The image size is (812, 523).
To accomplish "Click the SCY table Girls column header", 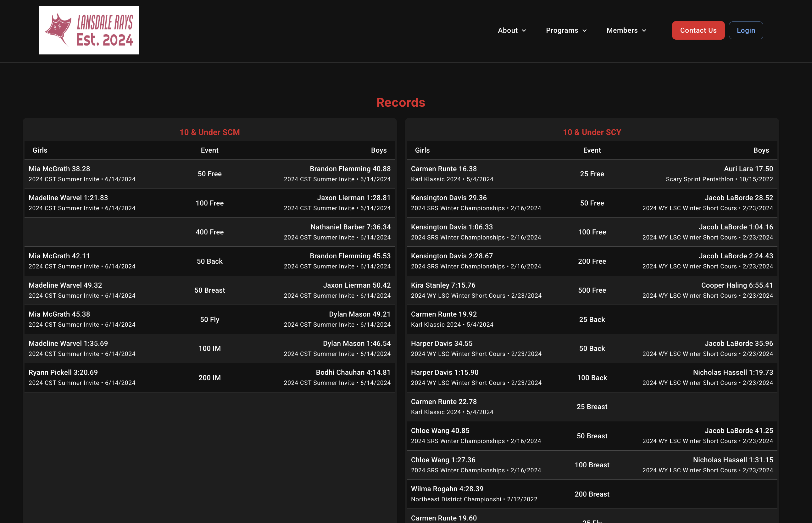I will (422, 150).
